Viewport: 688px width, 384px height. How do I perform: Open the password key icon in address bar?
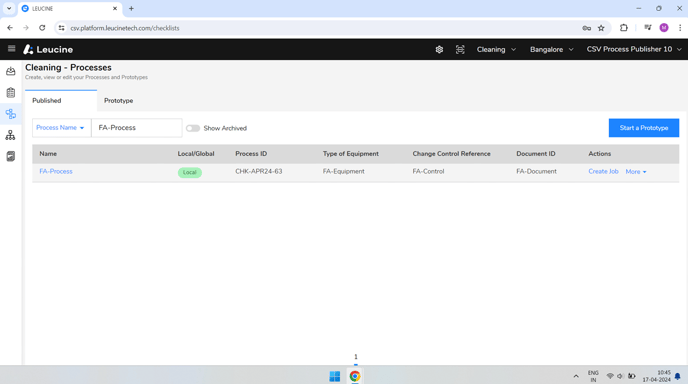pyautogui.click(x=587, y=28)
